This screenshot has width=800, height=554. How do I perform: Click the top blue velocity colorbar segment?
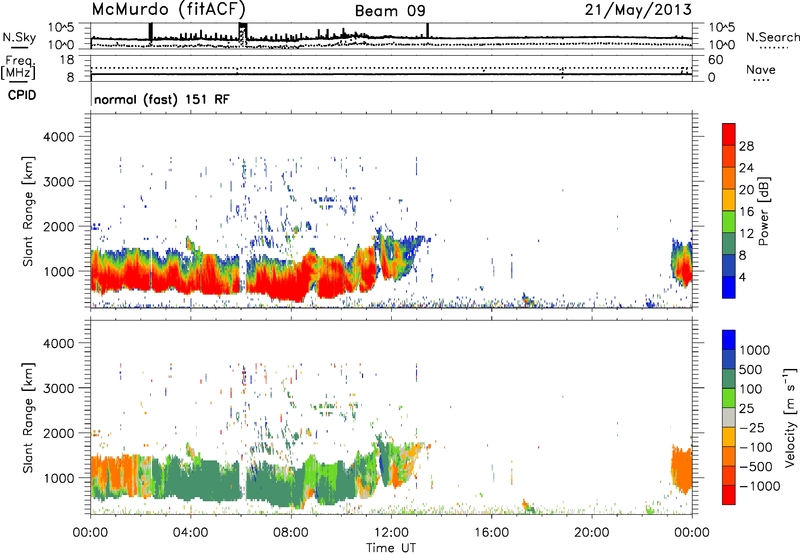click(729, 340)
